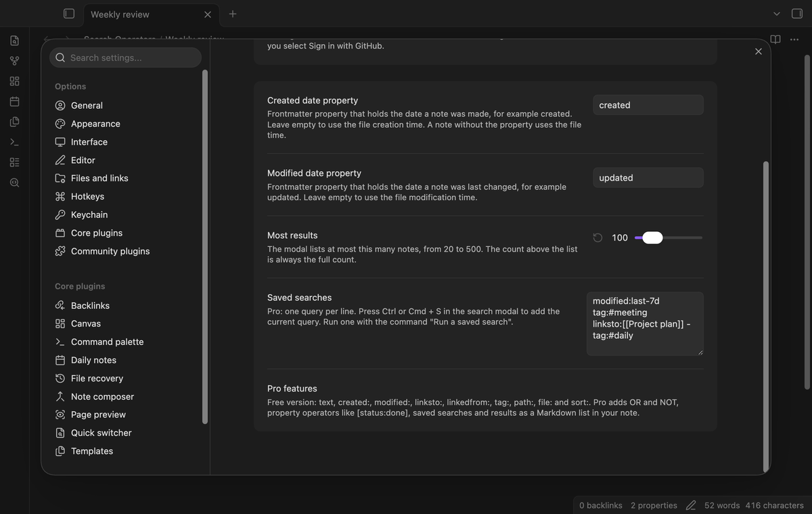This screenshot has height=514, width=812.
Task: Click the pencil editing-mode icon in status bar
Action: (x=691, y=505)
